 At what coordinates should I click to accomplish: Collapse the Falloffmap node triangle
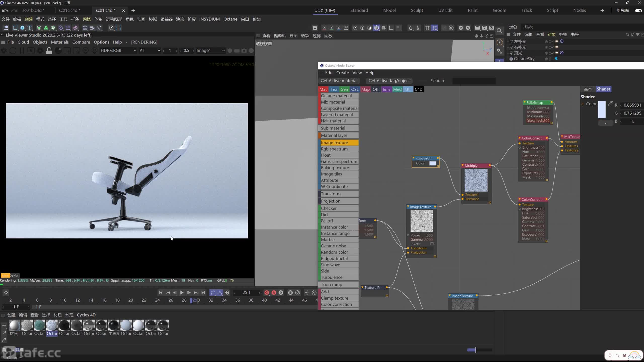point(525,102)
